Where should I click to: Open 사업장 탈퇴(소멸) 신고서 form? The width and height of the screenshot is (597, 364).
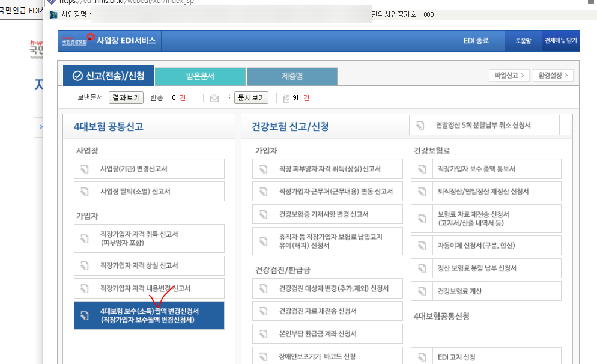click(x=149, y=192)
